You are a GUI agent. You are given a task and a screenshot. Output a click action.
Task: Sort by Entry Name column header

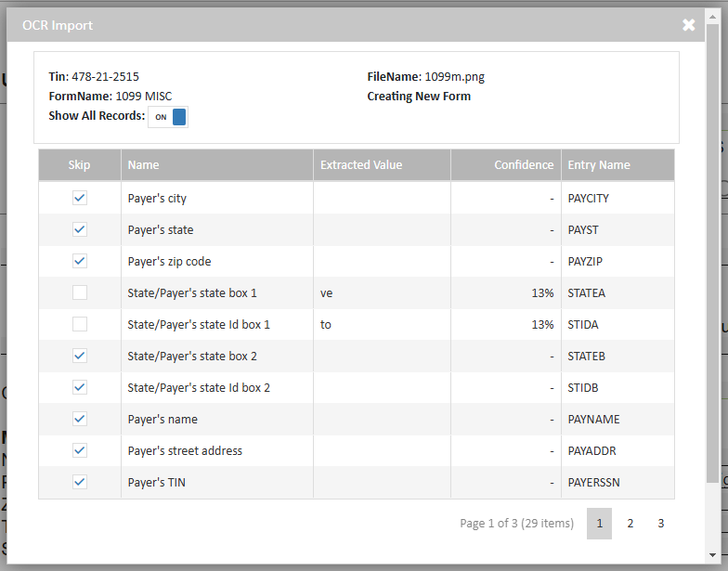point(599,165)
